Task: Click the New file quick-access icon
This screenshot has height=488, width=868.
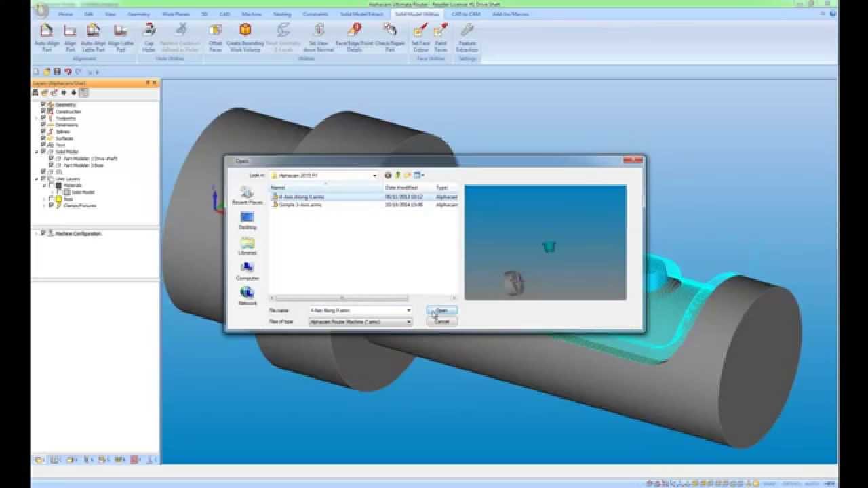Action: click(x=37, y=71)
